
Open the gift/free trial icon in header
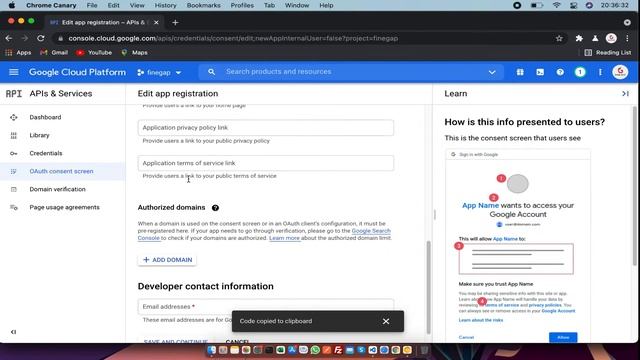tap(520, 72)
